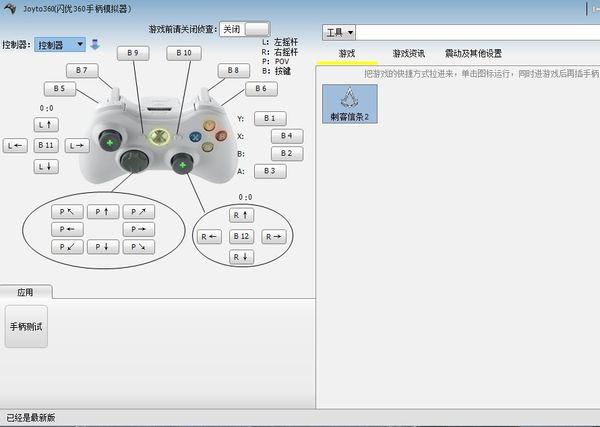
Task: Click the 已经是最新版 status bar text
Action: click(x=31, y=417)
